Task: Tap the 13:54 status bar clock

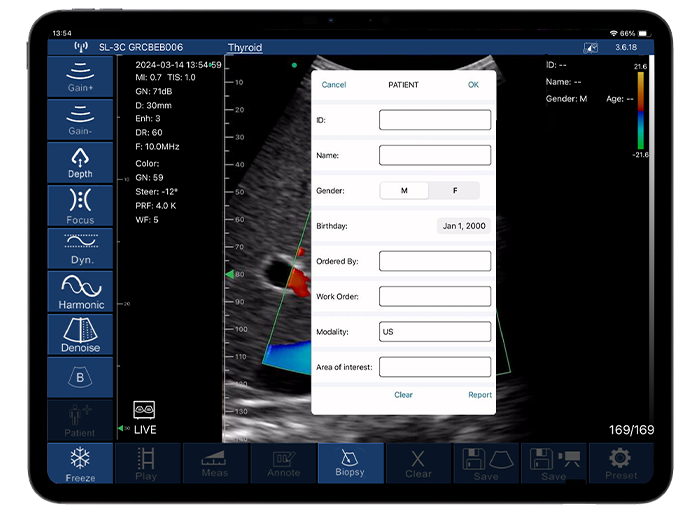Action: 62,33
